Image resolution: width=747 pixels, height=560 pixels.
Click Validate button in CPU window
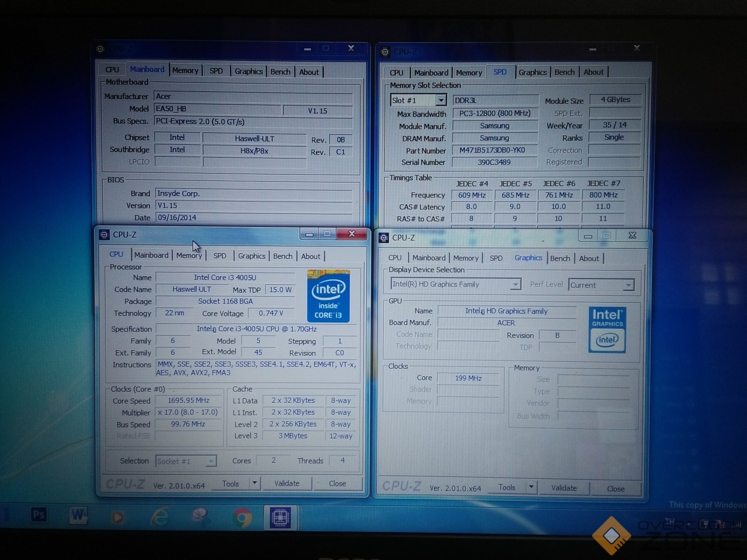coord(287,483)
